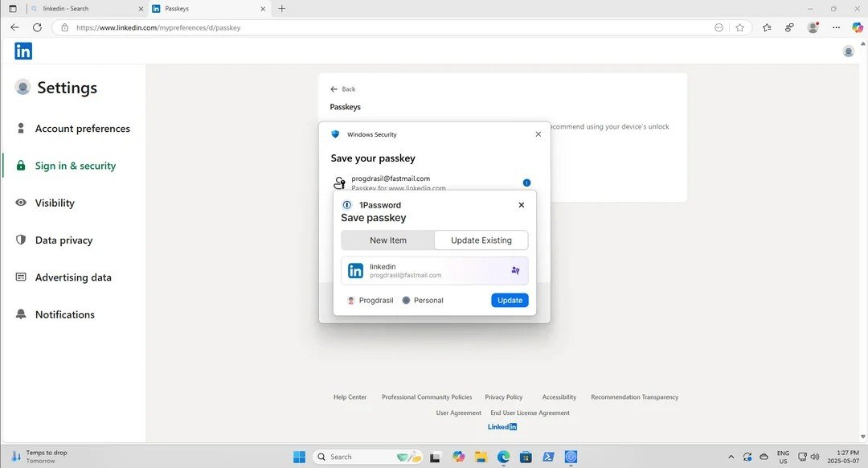This screenshot has height=468, width=868.
Task: Choose the linkedin login item
Action: point(435,271)
